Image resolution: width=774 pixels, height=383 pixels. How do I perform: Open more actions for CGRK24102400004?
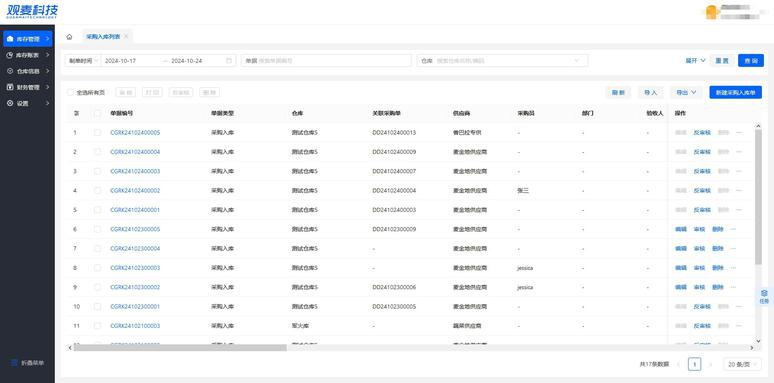click(x=738, y=152)
